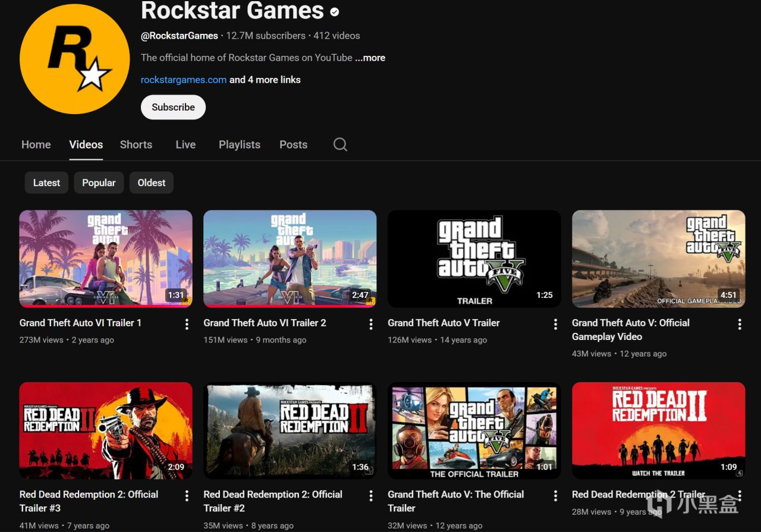Open the 'Grand Theft Auto VI Trailer 1' title
761x532 pixels.
80,323
